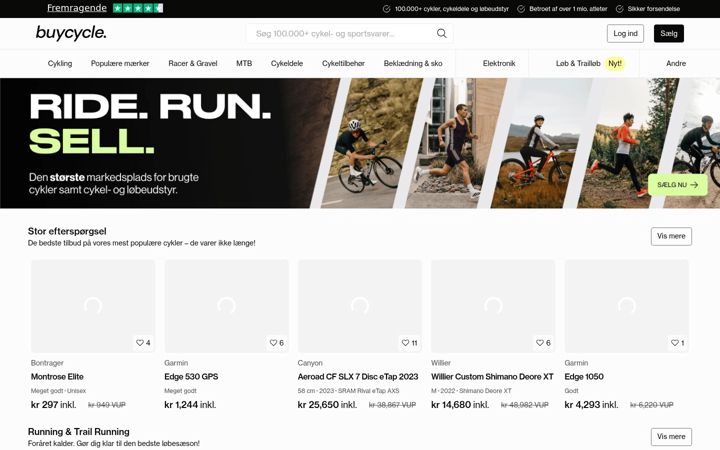Open the Edge 1050 product image
The width and height of the screenshot is (720, 450).
click(x=627, y=306)
